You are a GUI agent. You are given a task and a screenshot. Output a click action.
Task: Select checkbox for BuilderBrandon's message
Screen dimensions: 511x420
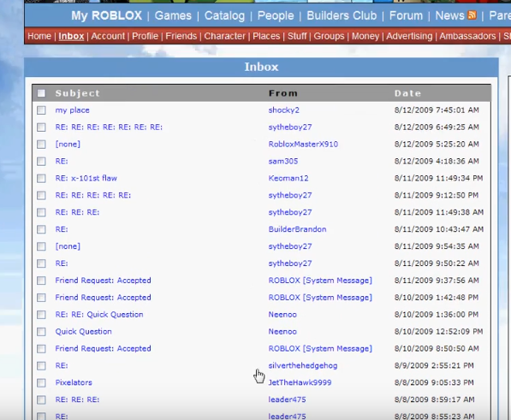point(41,229)
